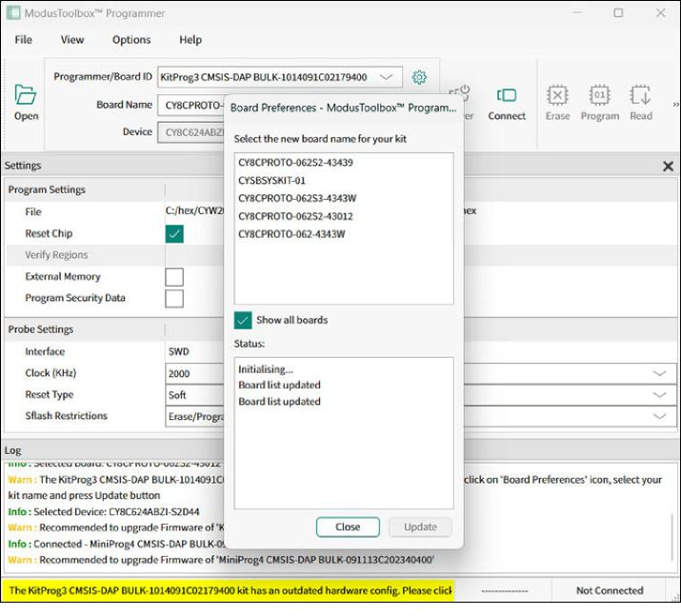681x616 pixels.
Task: Select board CYSBSYSKIT-01
Action: (271, 181)
